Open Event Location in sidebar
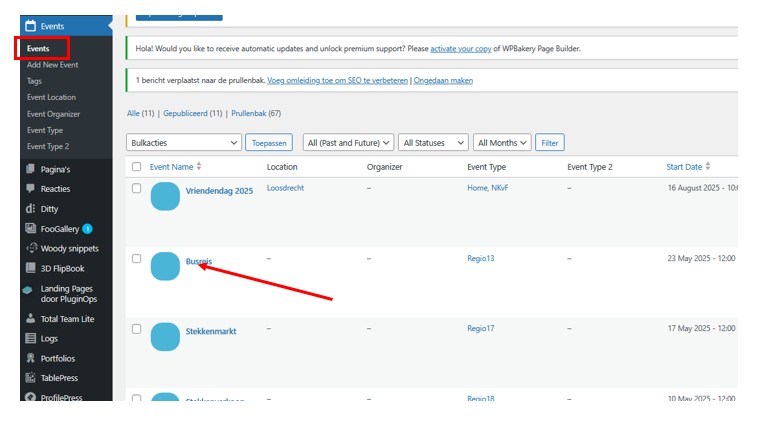 51,97
